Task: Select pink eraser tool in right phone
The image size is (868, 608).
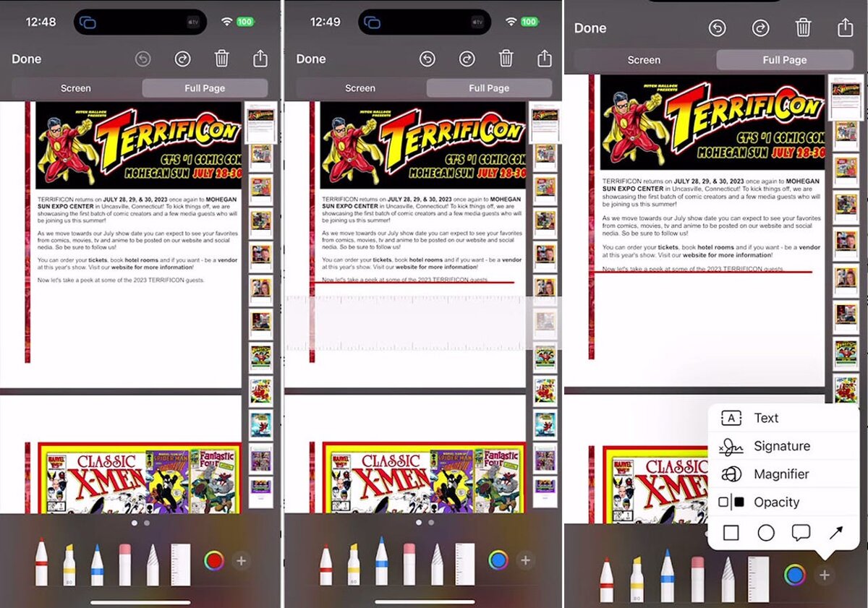Action: tap(697, 580)
